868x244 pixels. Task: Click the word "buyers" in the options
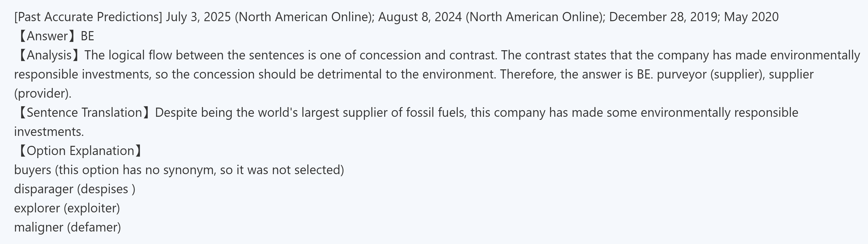tap(33, 170)
